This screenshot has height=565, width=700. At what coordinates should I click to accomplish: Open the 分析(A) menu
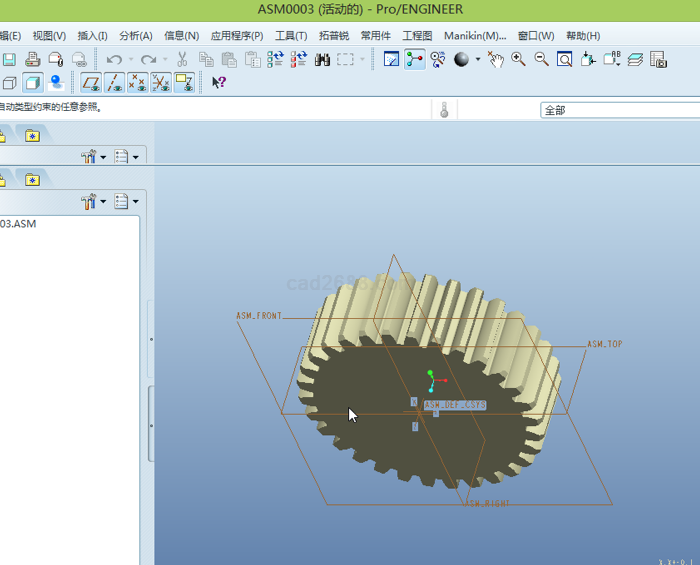tap(136, 35)
